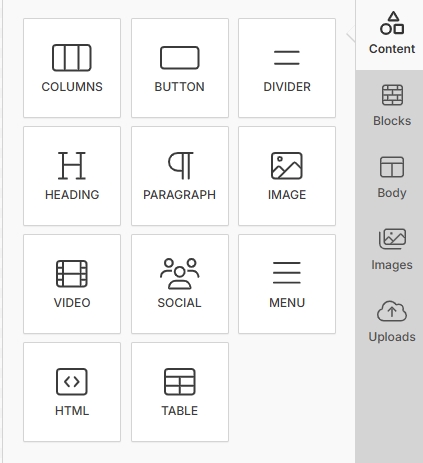Image resolution: width=423 pixels, height=463 pixels.
Task: Select the HTML code block icon
Action: [72, 382]
